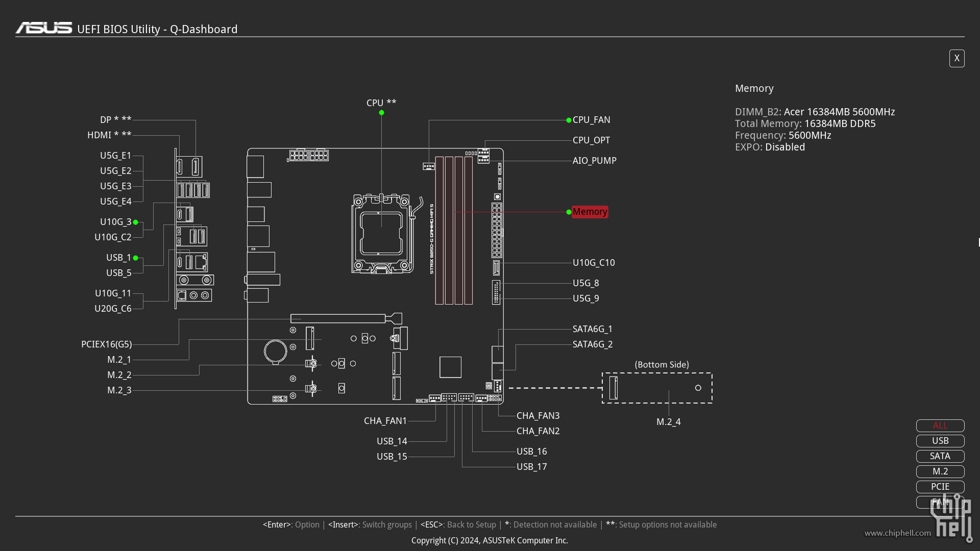The height and width of the screenshot is (551, 980).
Task: Click the 8-pin CPU power connectors graphic
Action: pos(308,156)
